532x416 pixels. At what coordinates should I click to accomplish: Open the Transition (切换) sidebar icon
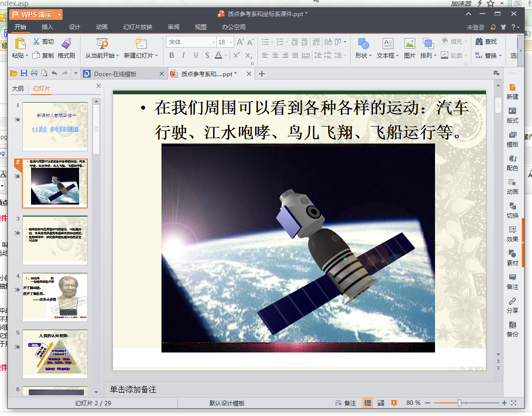[x=512, y=206]
